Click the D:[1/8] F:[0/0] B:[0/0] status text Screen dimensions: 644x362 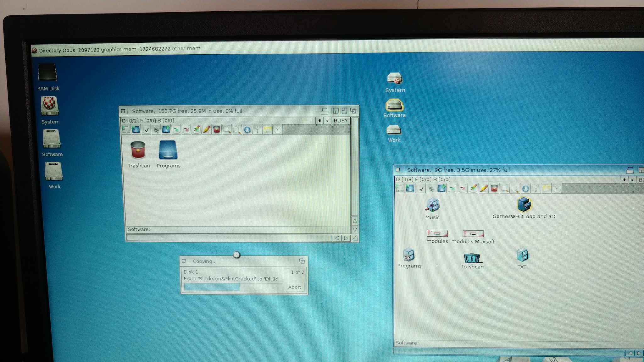(x=423, y=179)
